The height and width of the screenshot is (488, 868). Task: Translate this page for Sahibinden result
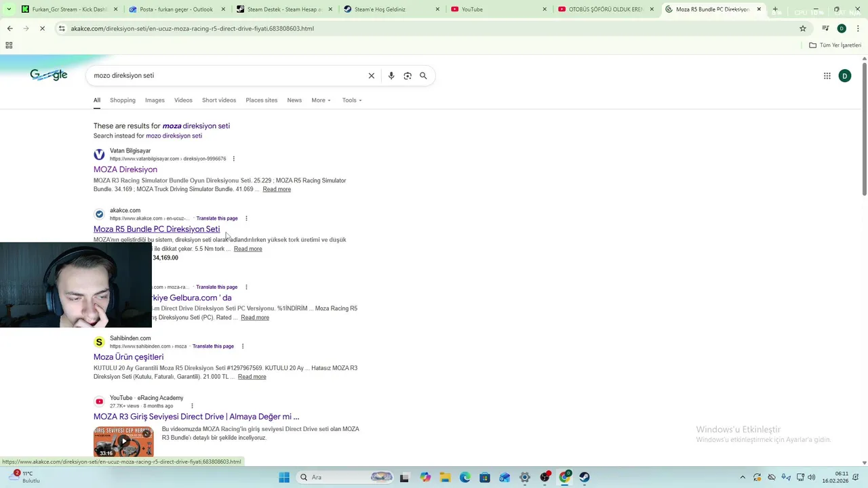pos(213,346)
